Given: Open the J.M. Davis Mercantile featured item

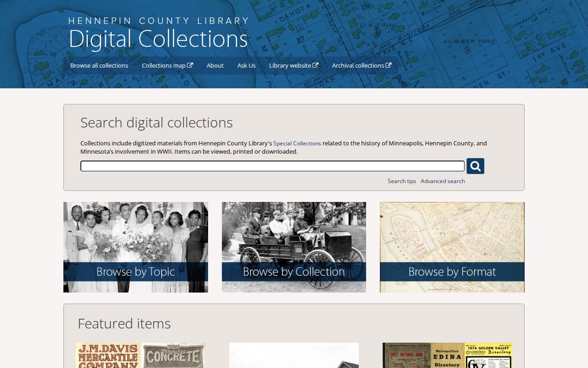Looking at the screenshot, I should point(141,355).
